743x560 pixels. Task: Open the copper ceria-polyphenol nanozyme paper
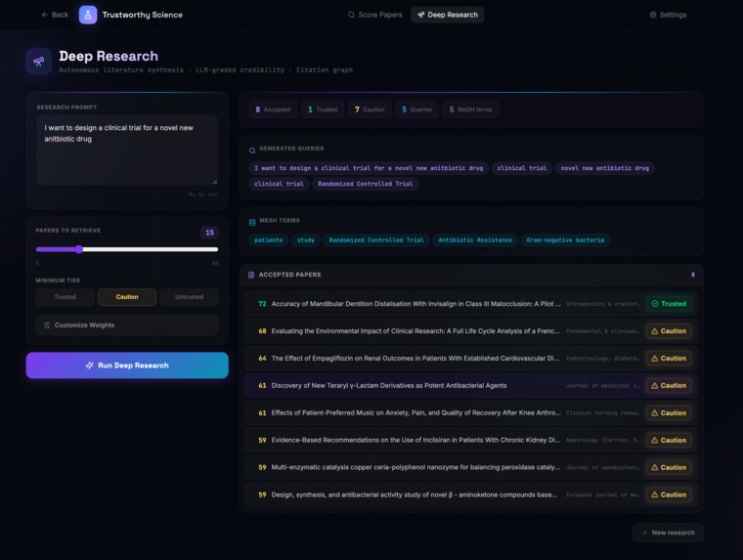(471, 467)
